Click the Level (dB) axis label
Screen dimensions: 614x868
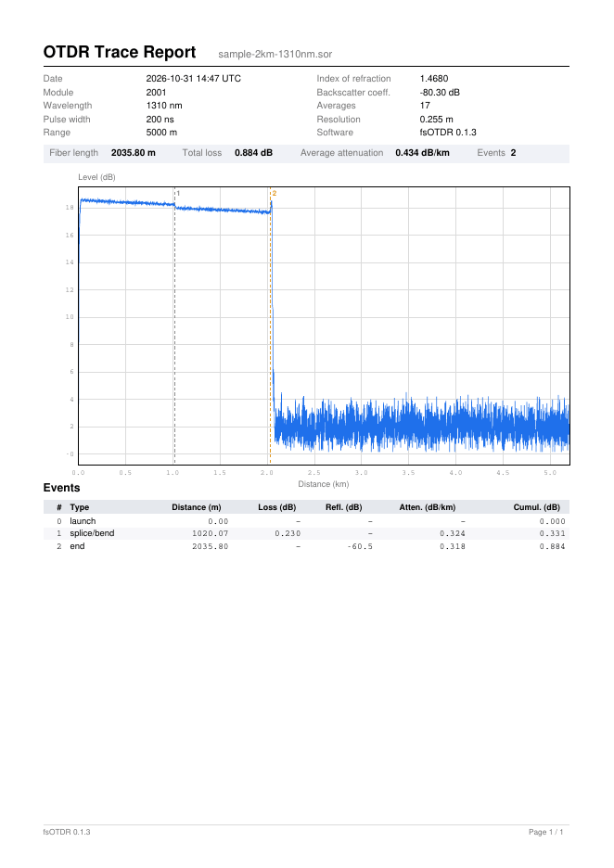pos(96,177)
